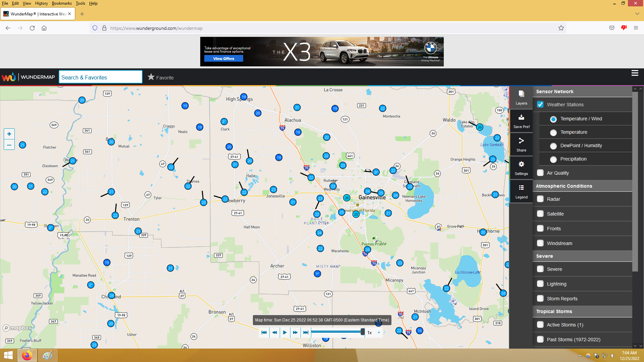Enable the Lightning layer checkbox

[x=540, y=284]
